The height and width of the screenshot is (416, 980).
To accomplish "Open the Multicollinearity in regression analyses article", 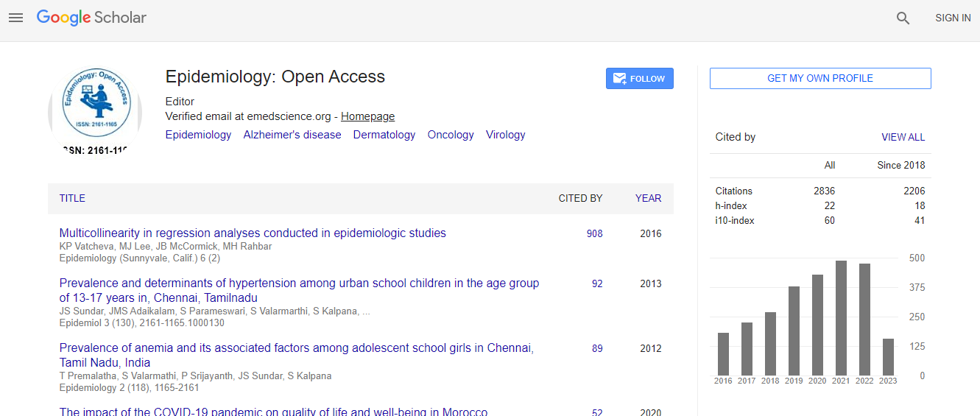I will click(253, 233).
